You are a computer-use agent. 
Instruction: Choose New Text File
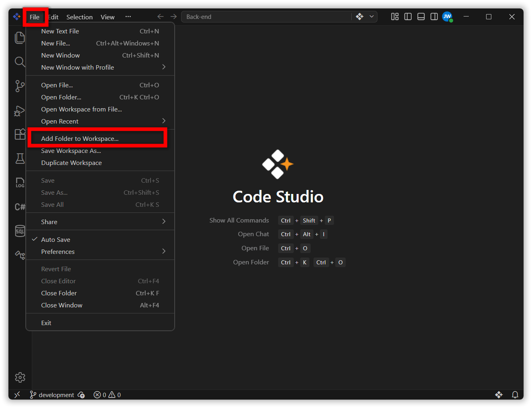[100, 31]
